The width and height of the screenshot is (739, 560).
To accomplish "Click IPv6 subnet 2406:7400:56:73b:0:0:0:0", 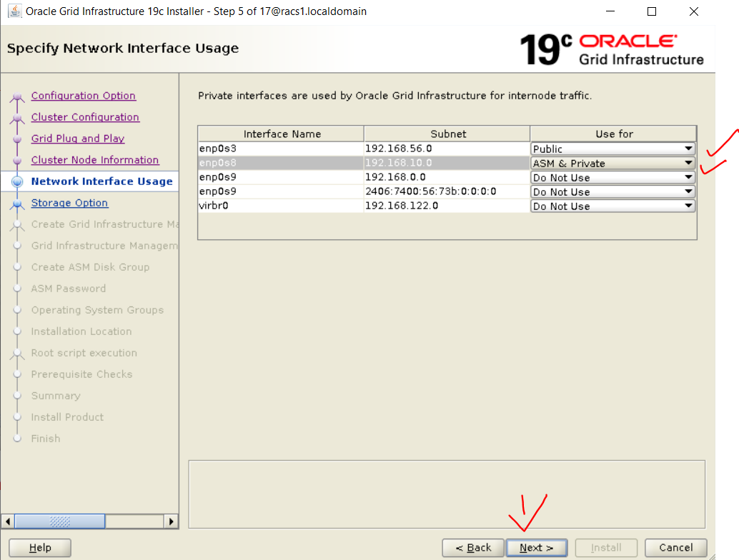I will [447, 191].
